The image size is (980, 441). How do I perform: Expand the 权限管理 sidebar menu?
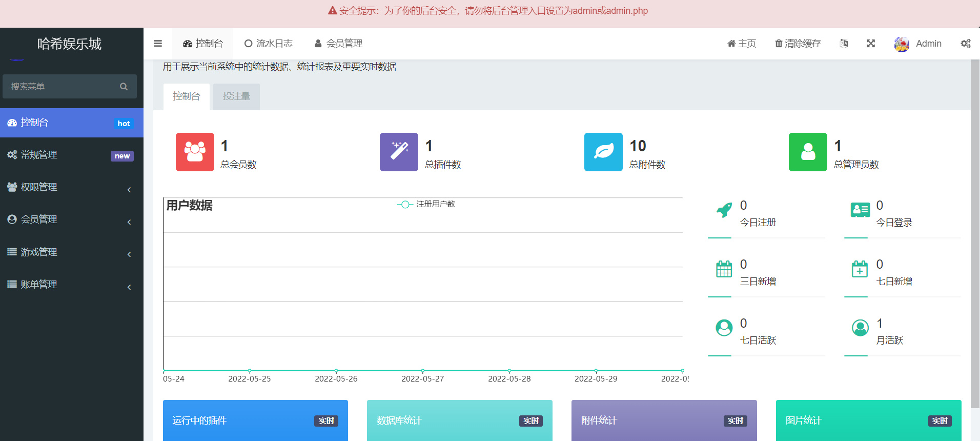(71, 187)
